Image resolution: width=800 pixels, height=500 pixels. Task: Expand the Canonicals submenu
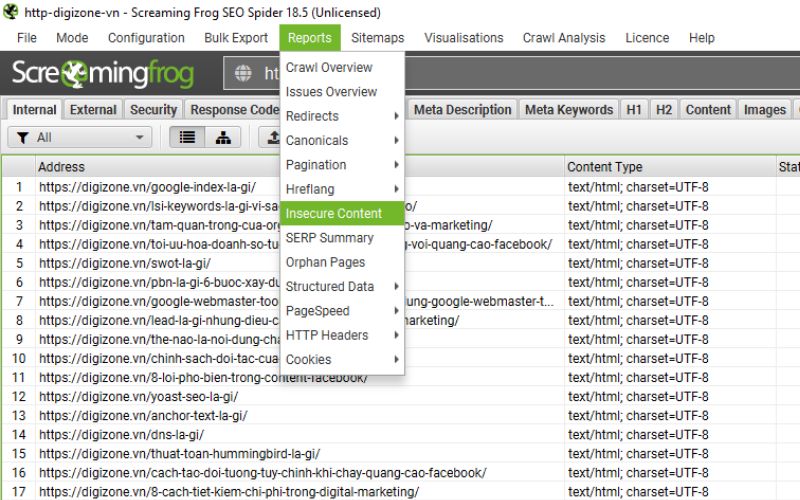click(x=342, y=140)
